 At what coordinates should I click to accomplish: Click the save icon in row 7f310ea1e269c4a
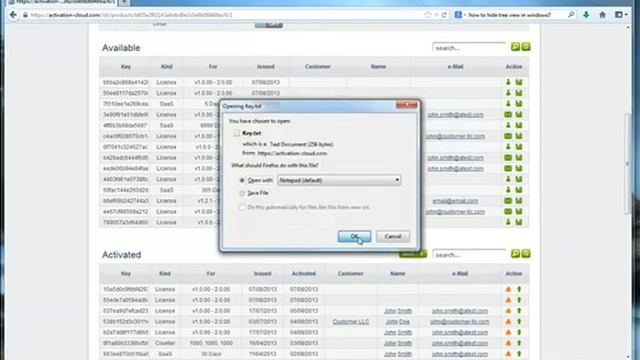pyautogui.click(x=519, y=104)
